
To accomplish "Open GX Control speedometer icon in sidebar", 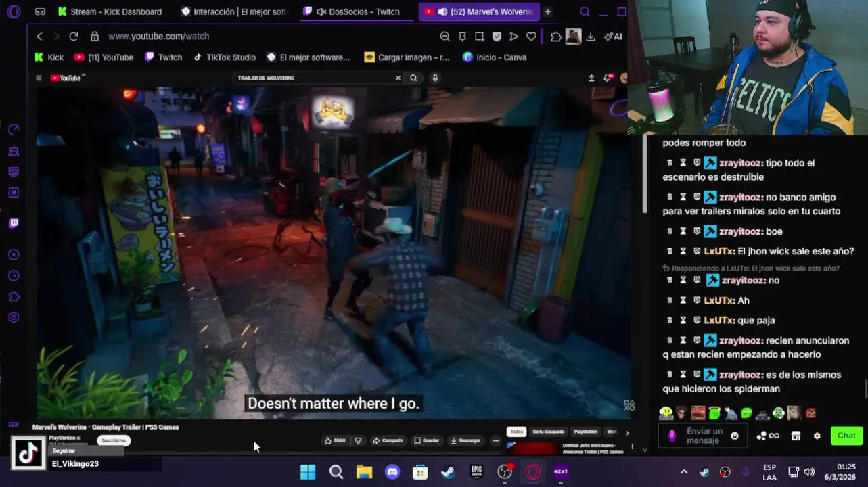I will pos(14,130).
